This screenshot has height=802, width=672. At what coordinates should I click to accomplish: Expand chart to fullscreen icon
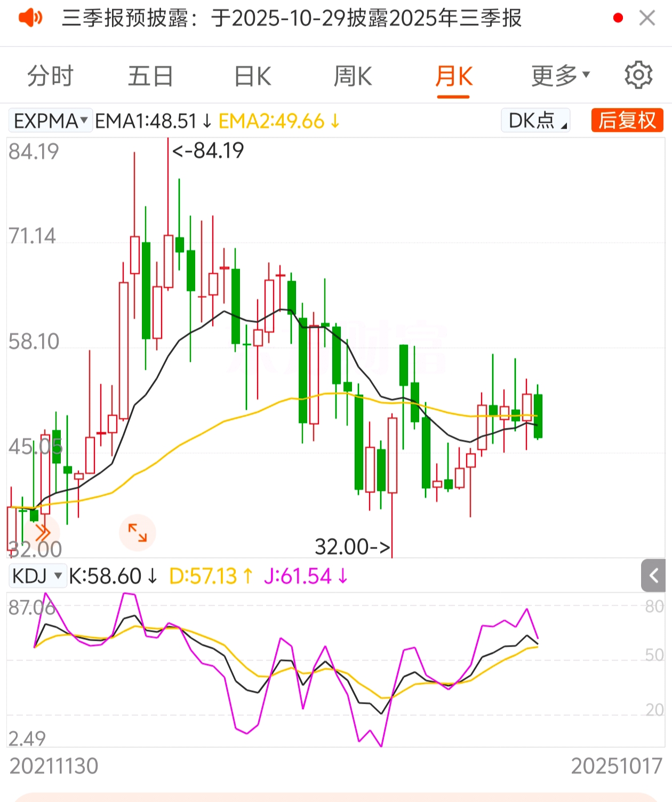(x=138, y=533)
